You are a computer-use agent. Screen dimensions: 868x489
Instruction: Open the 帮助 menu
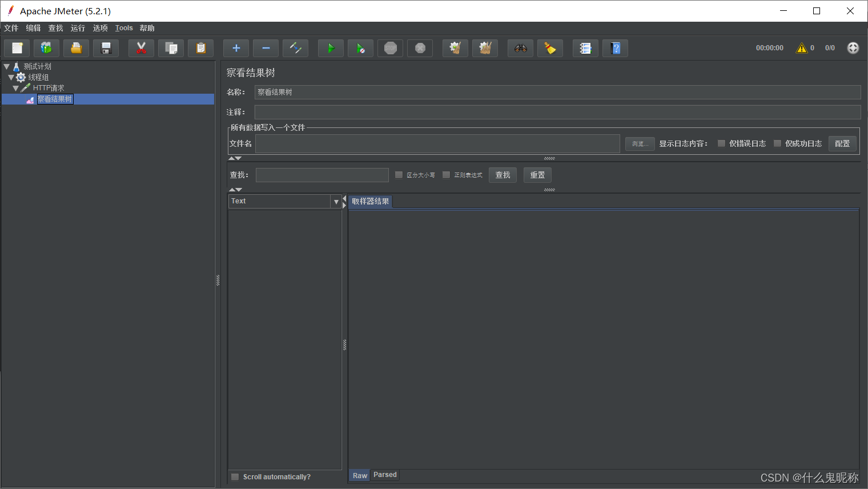tap(147, 28)
